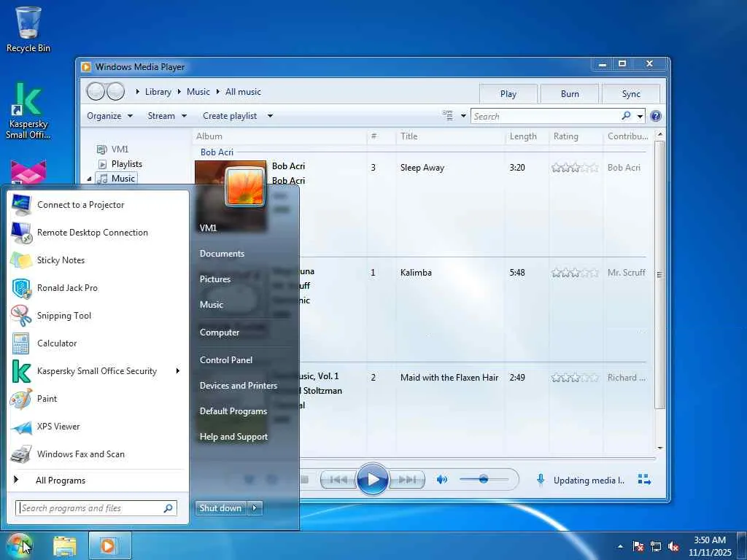Screen dimensions: 747x560
Task: Click the Windows Media Player taskbar button
Action: [109, 545]
